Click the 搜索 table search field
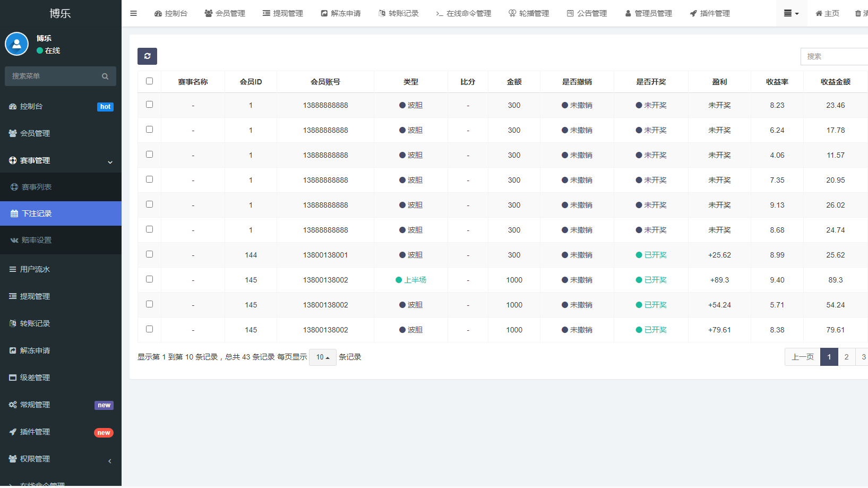This screenshot has width=868, height=488. pos(833,56)
